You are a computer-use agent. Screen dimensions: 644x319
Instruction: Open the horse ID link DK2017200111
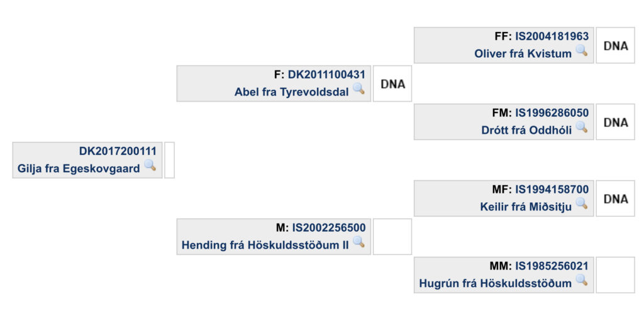tap(118, 151)
